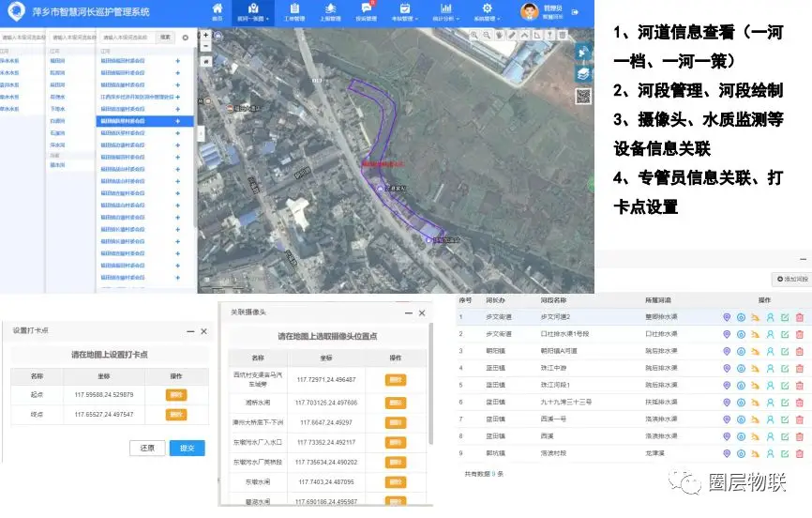Click the logout icon in header
Screen dimensions: 812x518
[575, 12]
